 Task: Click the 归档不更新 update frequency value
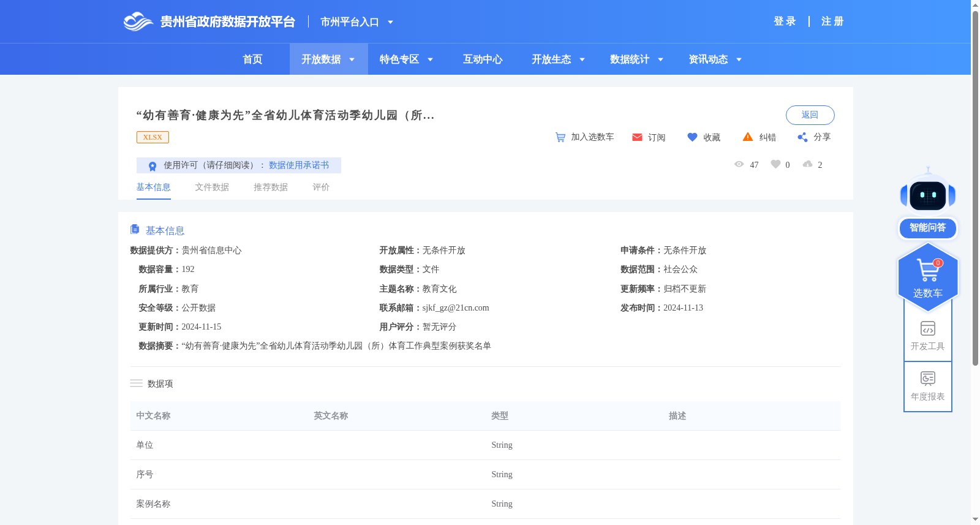point(685,289)
